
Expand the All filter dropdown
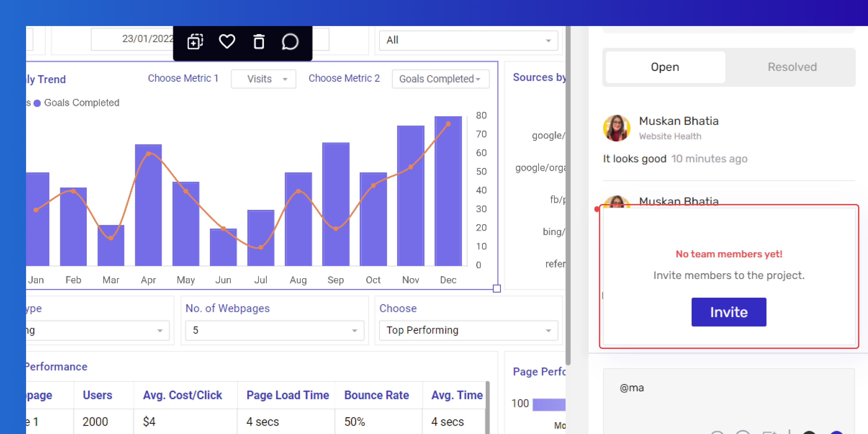tap(468, 40)
